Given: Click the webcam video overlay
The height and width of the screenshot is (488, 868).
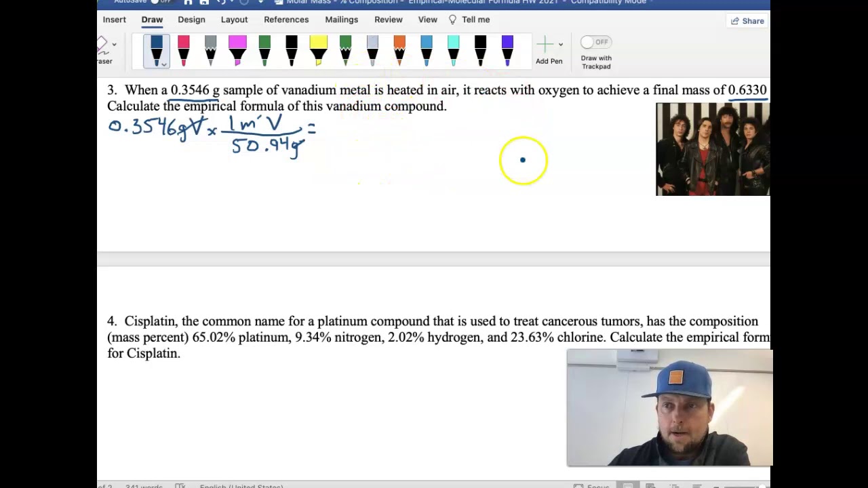Looking at the screenshot, I should (x=669, y=408).
